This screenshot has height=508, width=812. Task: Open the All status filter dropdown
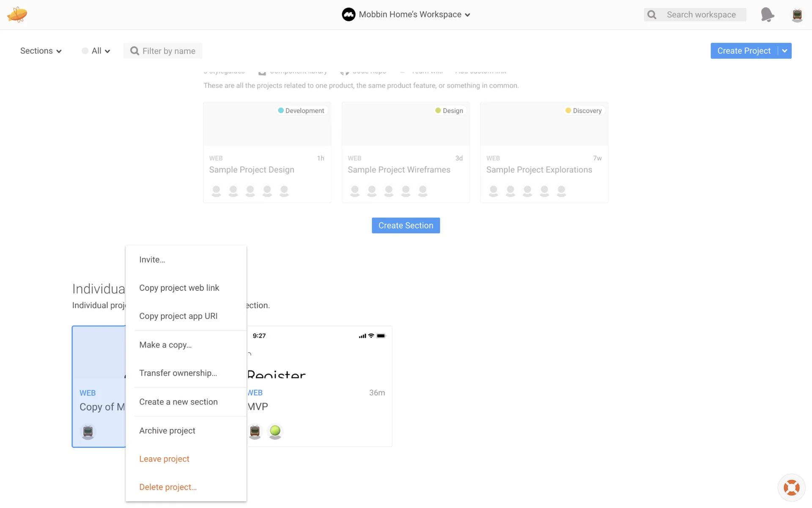(x=96, y=51)
